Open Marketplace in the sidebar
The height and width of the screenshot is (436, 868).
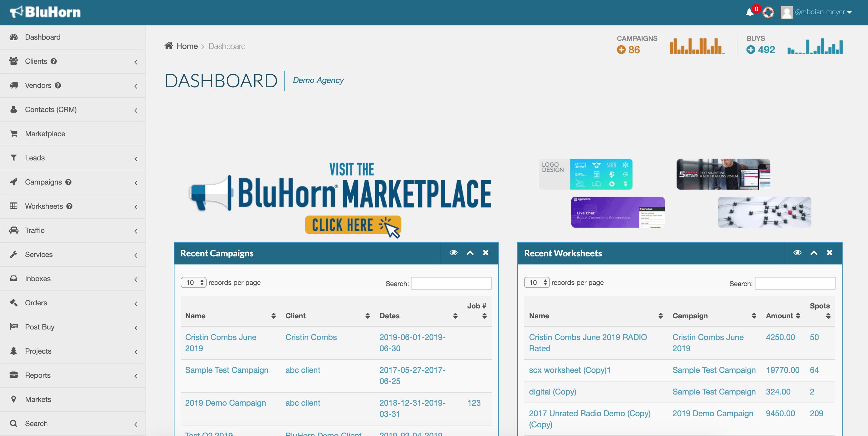tap(45, 134)
